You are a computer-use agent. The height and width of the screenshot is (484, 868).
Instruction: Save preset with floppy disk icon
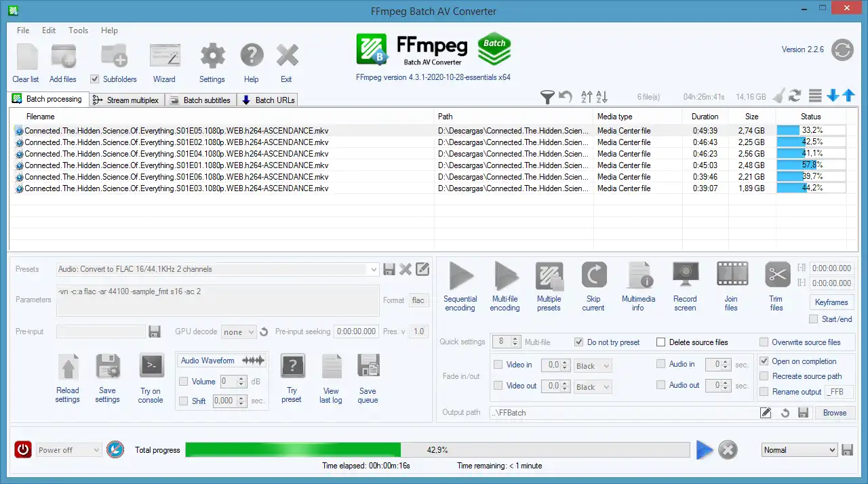[x=389, y=269]
